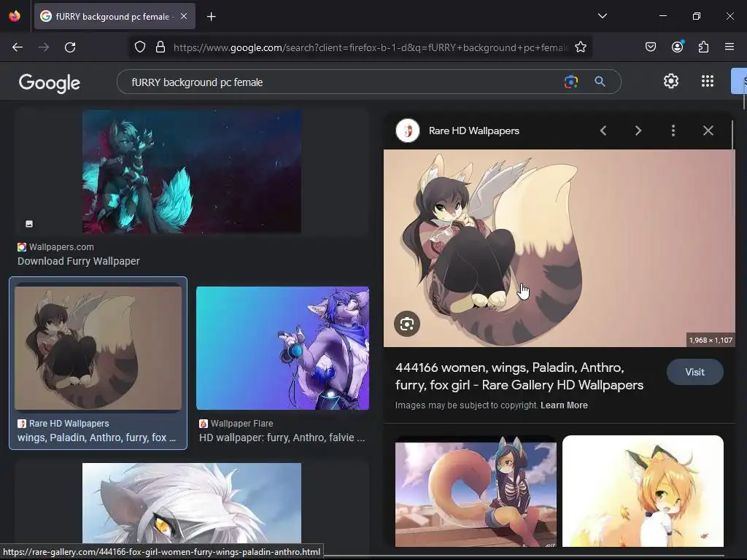This screenshot has height=560, width=747.
Task: Open Google quick settings gear
Action: (671, 81)
